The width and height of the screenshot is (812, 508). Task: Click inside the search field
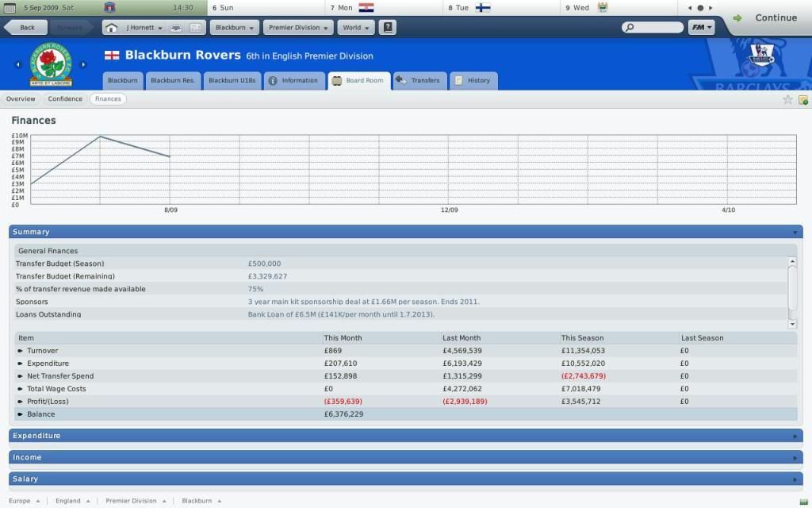coord(653,28)
